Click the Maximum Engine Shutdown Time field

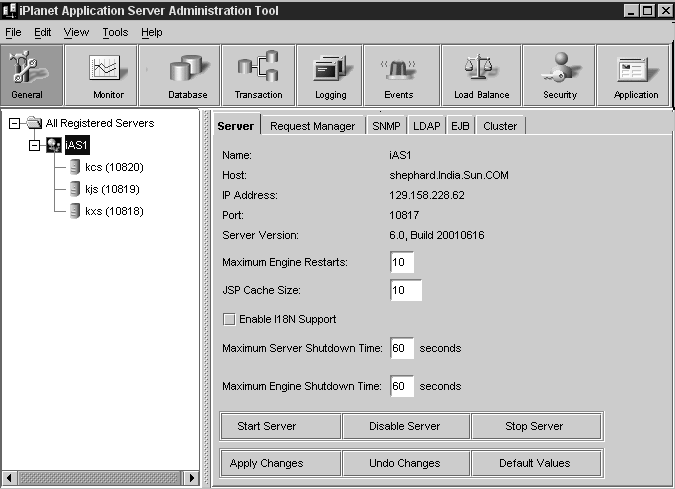[x=402, y=386]
